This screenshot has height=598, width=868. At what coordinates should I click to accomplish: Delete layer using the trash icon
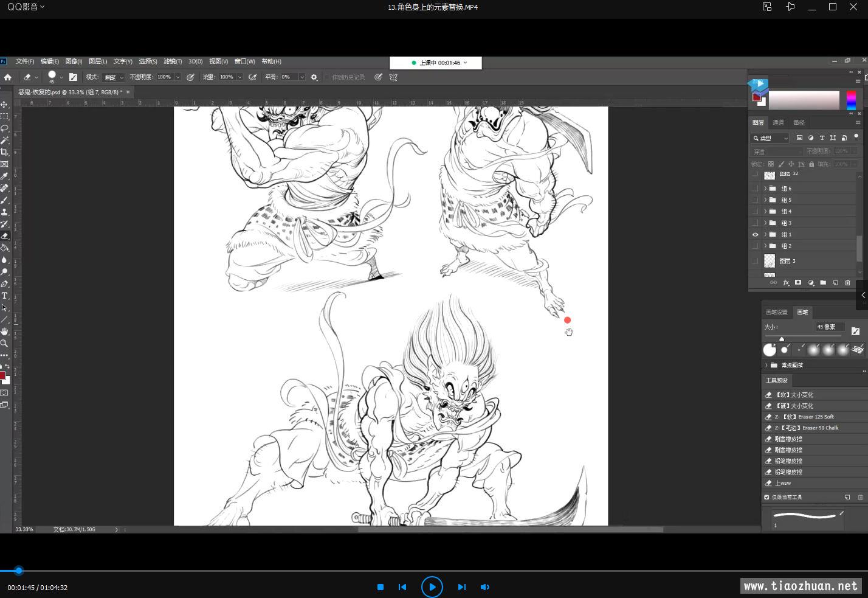(x=847, y=283)
